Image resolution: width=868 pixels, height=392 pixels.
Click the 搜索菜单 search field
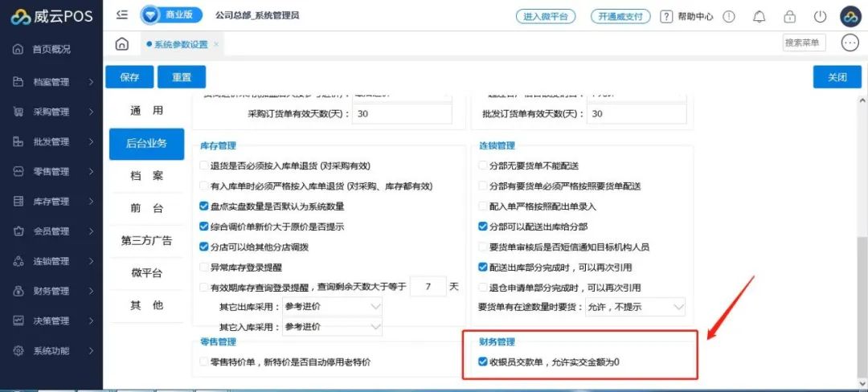pos(803,43)
